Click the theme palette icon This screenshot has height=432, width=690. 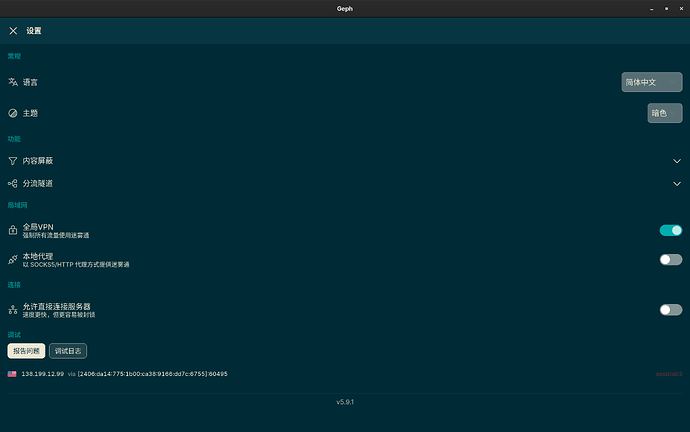pyautogui.click(x=13, y=113)
